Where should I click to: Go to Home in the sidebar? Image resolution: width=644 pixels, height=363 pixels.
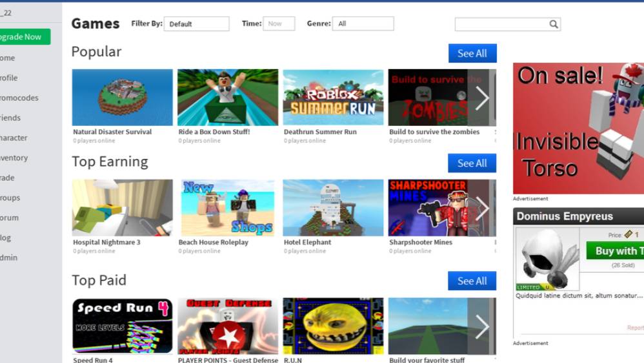point(7,58)
